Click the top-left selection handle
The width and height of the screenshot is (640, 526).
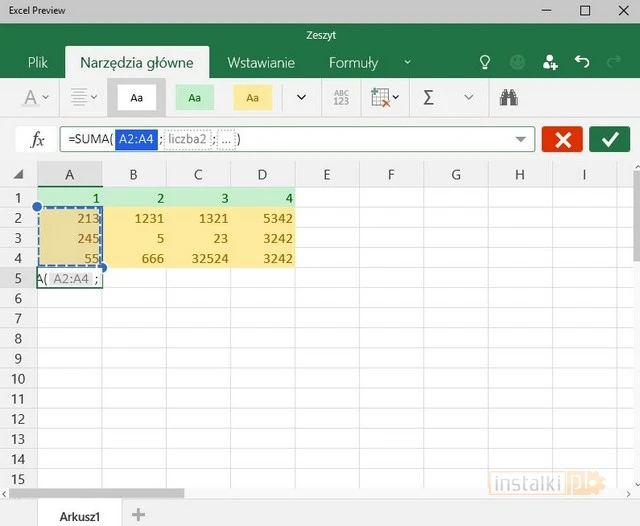(37, 207)
